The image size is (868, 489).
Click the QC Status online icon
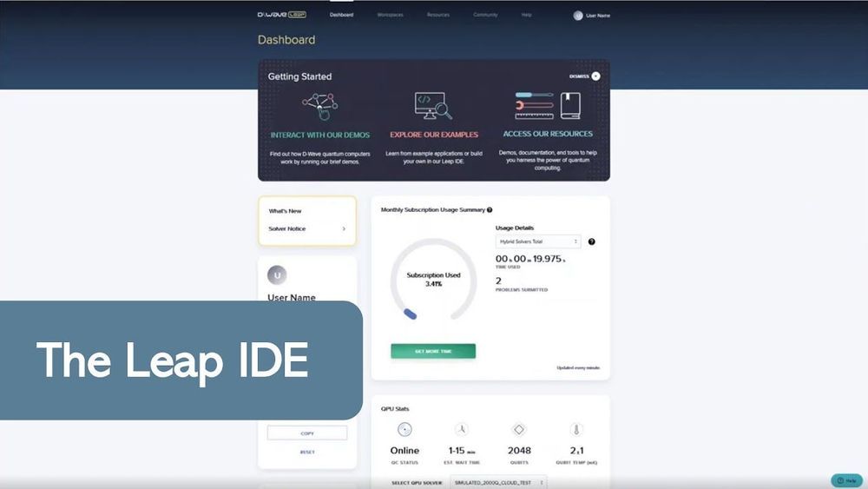click(x=404, y=429)
